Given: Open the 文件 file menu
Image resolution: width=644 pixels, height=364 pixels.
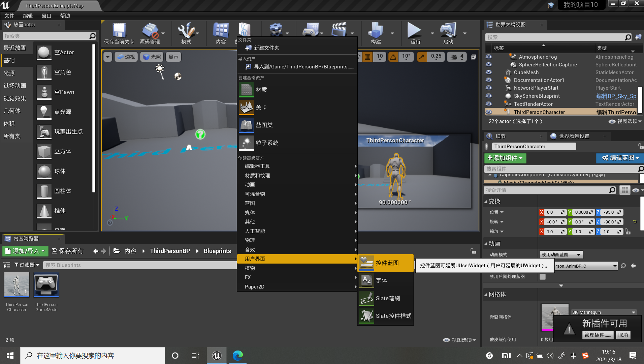Looking at the screenshot, I should pos(9,16).
